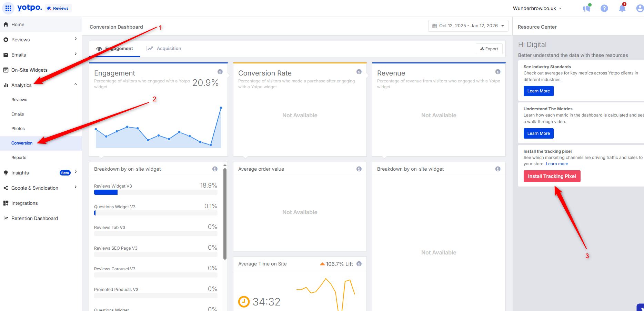Expand the Reviews sidebar chevron
The height and width of the screenshot is (311, 644).
click(x=76, y=39)
